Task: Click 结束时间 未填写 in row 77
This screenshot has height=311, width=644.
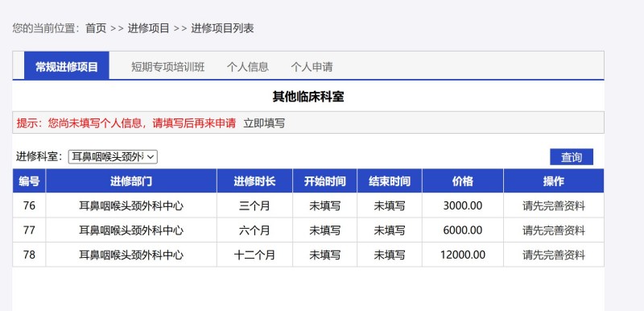Action: pyautogui.click(x=390, y=230)
